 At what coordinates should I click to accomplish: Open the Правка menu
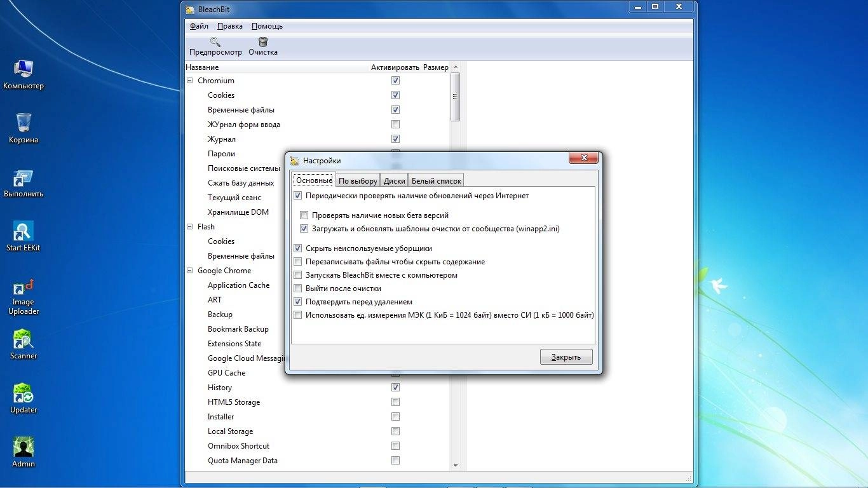pos(229,26)
